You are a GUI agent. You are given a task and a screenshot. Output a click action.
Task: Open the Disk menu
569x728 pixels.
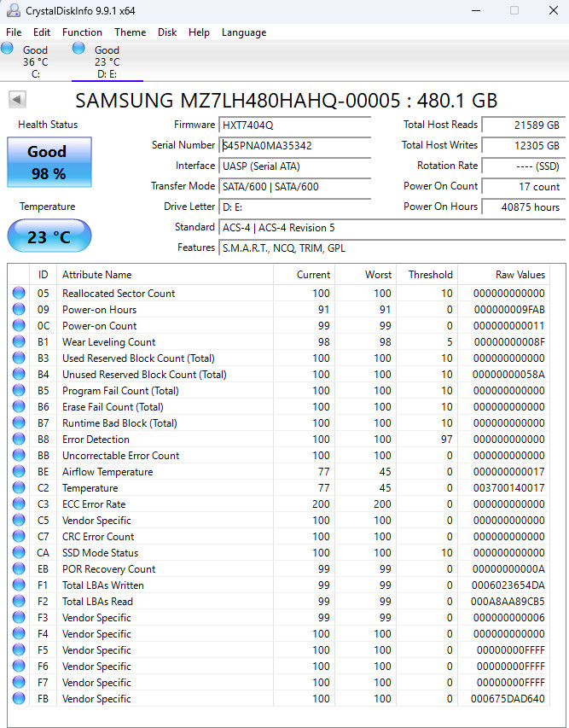[167, 32]
